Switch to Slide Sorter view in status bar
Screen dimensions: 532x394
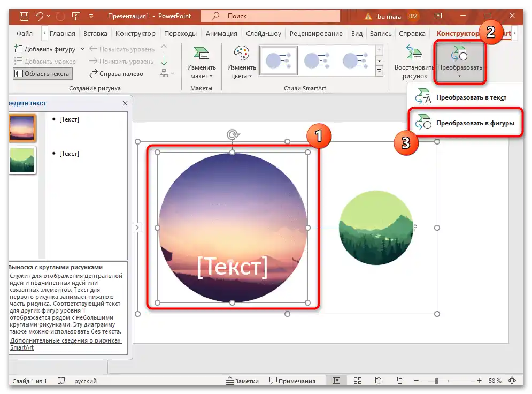pyautogui.click(x=358, y=380)
